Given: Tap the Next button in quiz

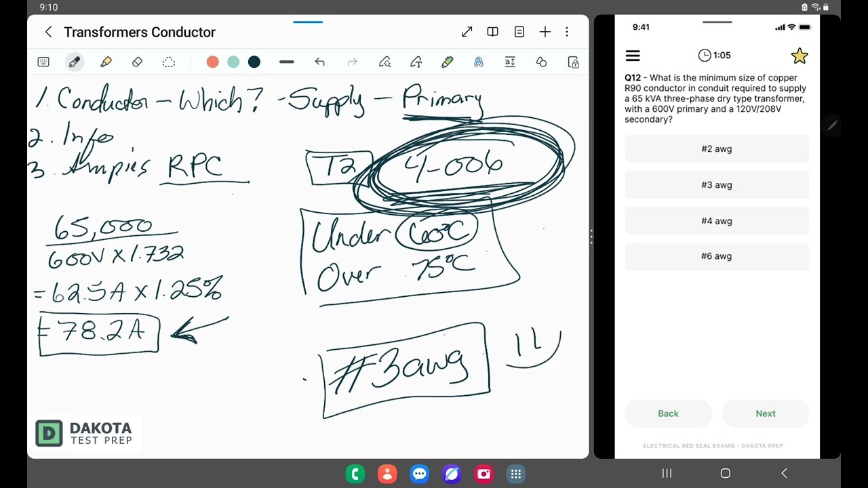Looking at the screenshot, I should [x=766, y=413].
